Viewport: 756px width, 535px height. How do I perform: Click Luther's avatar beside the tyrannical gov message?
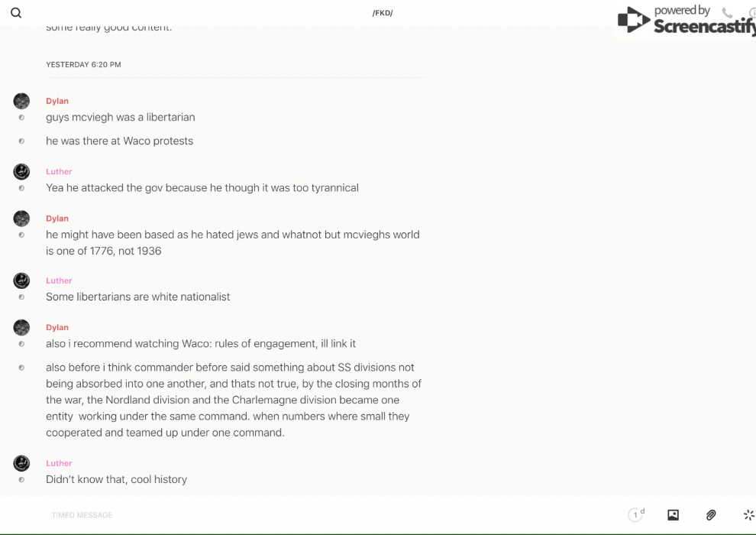coord(21,171)
